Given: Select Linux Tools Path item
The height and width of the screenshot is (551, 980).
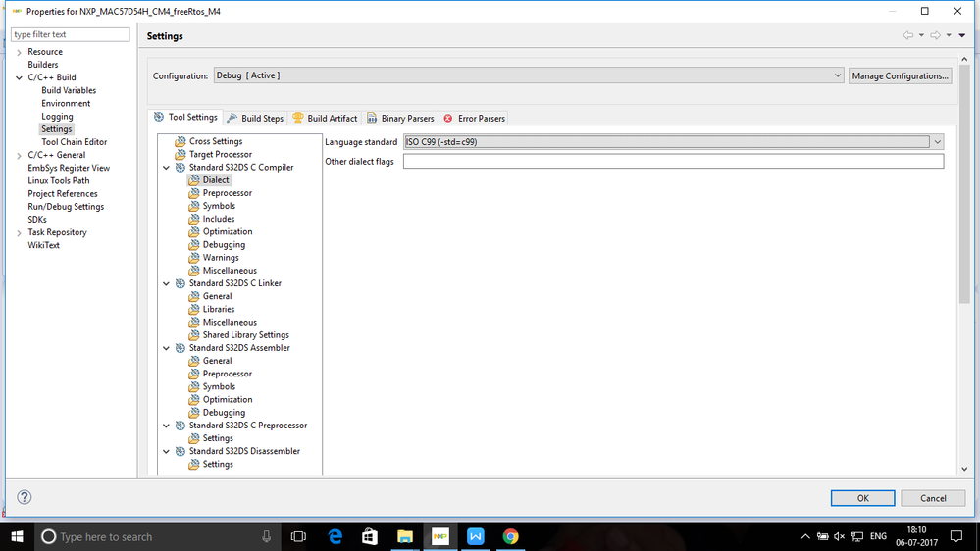Looking at the screenshot, I should coord(59,180).
